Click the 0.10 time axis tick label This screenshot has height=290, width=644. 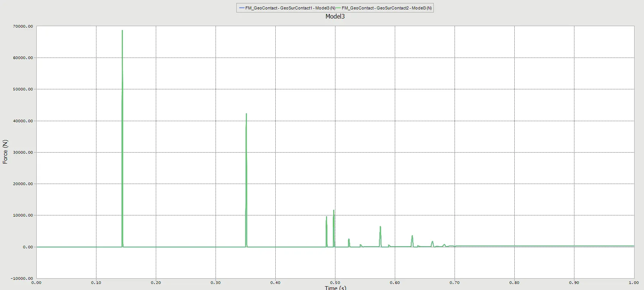point(96,282)
